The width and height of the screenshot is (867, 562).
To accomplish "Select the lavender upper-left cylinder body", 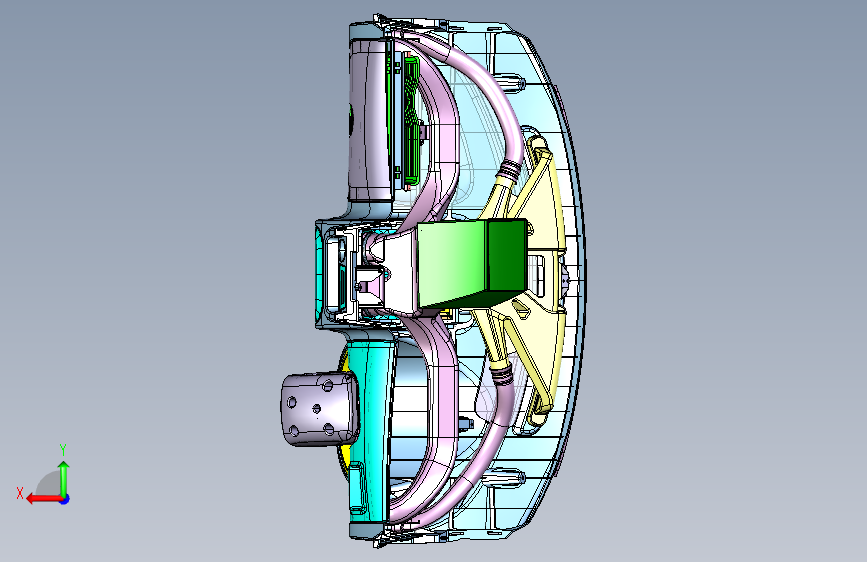I will pyautogui.click(x=369, y=119).
